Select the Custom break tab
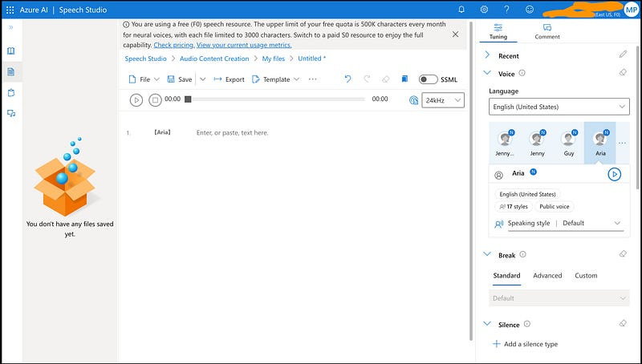642x364 pixels. 586,276
